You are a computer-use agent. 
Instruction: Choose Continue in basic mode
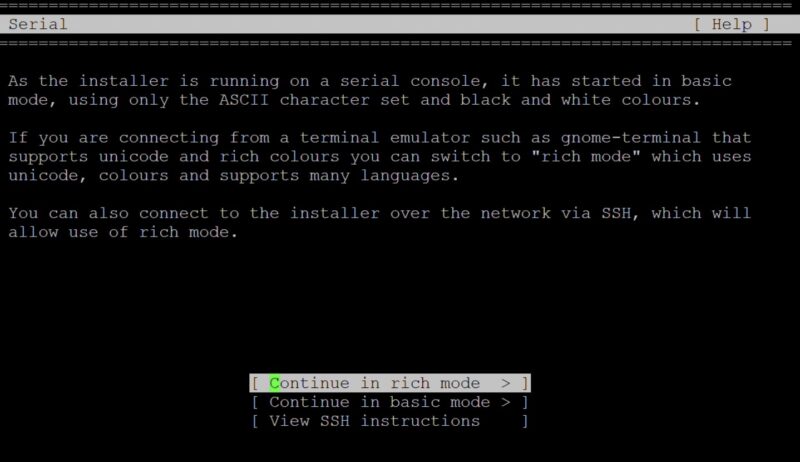(x=390, y=402)
